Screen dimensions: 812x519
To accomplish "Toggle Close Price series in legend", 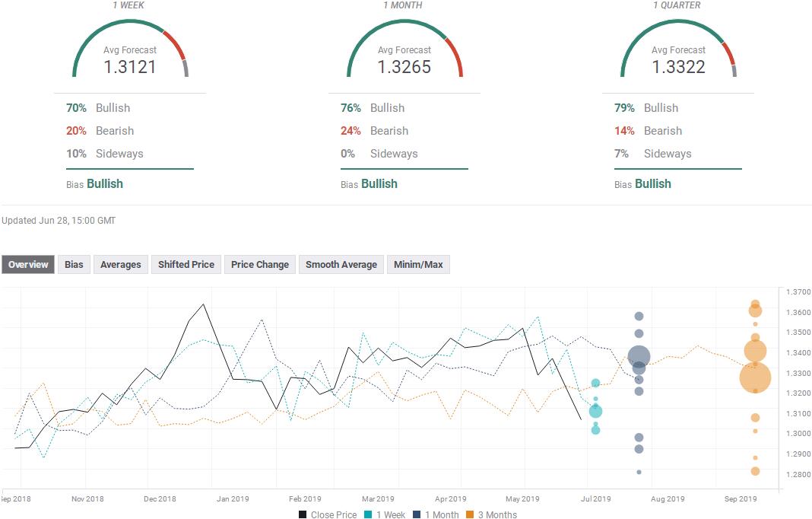I will tap(327, 514).
